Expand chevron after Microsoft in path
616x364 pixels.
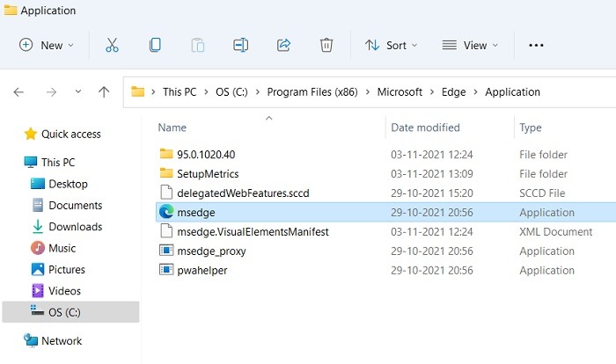tap(432, 92)
